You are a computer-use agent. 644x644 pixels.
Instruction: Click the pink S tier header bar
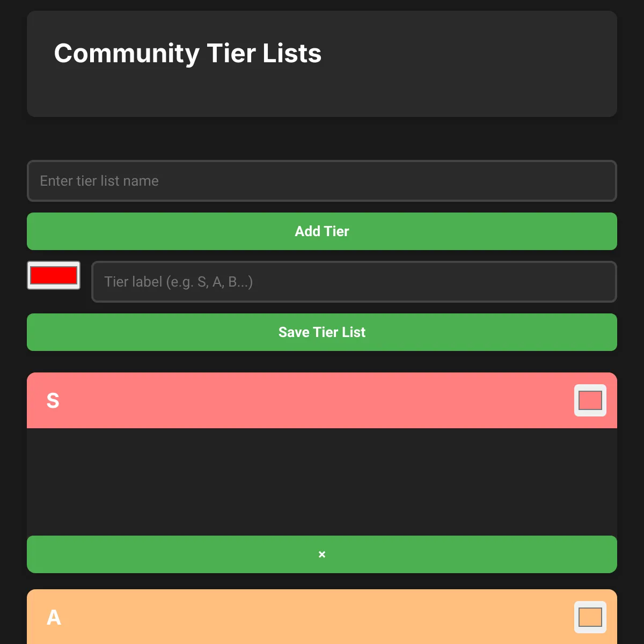click(x=322, y=400)
